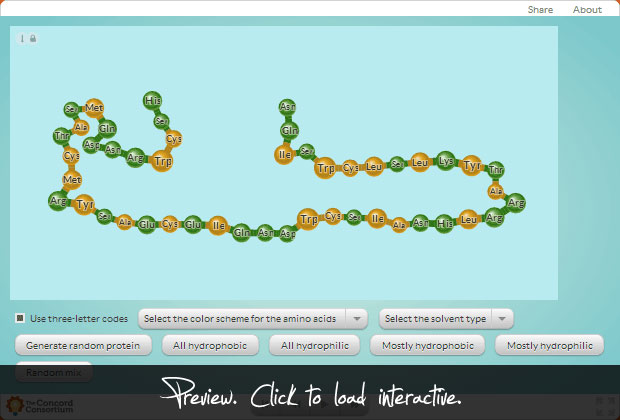Select the Met bead below Cys
This screenshot has height=420, width=620.
click(x=72, y=180)
